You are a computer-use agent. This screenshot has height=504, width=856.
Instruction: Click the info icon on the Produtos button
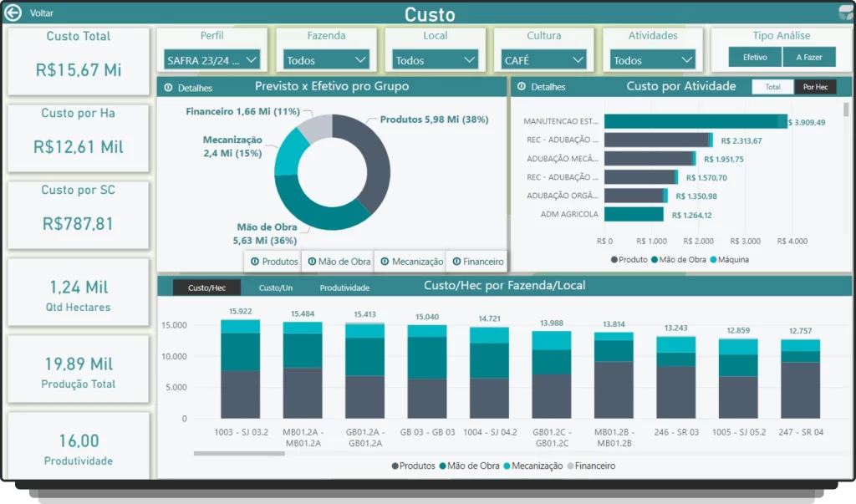(x=254, y=262)
